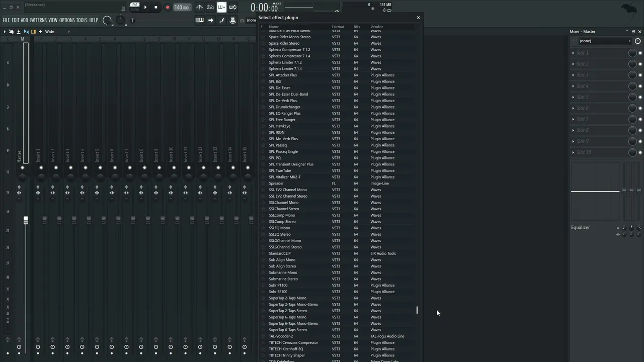
Task: Start playback with the Play button
Action: tap(145, 8)
